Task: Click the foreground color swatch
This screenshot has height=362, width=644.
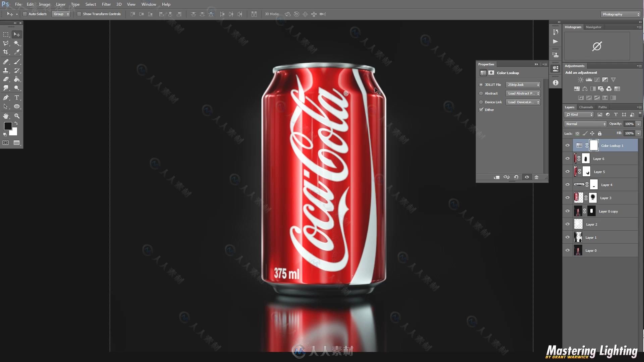Action: [x=8, y=126]
